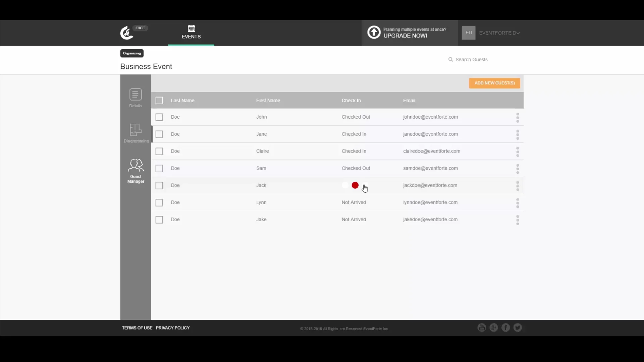Click the EventForte logo icon

pyautogui.click(x=127, y=33)
